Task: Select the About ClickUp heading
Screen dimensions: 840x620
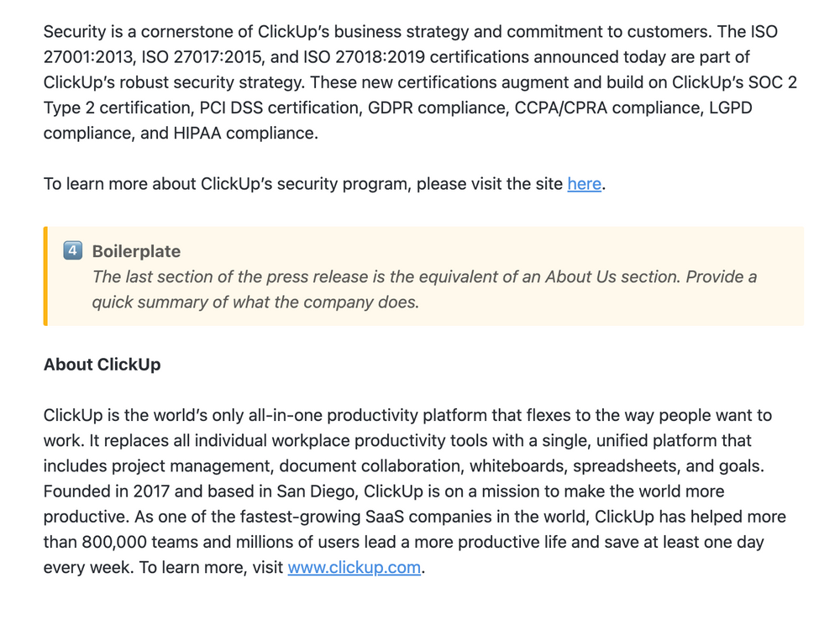Action: [x=102, y=365]
